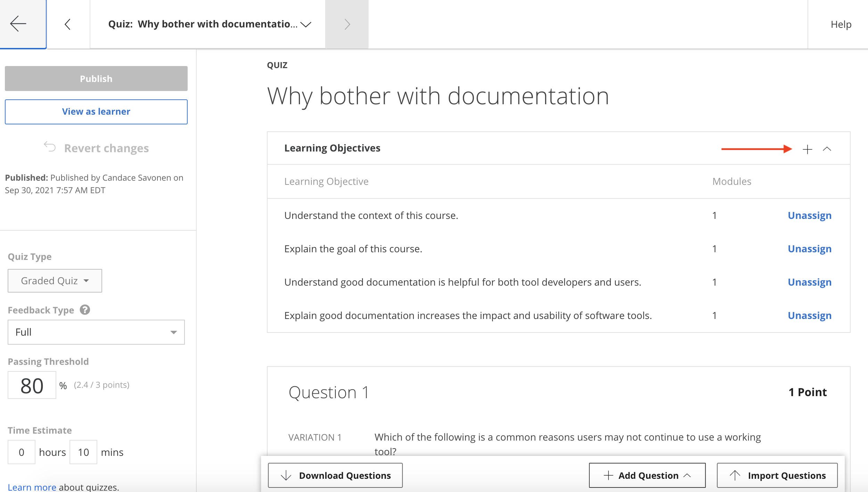The image size is (868, 492).
Task: Click the Revert changes undo icon
Action: pos(50,147)
